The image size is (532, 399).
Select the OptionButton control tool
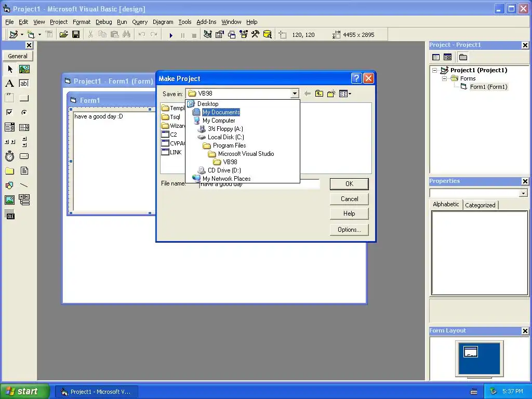[x=24, y=112]
